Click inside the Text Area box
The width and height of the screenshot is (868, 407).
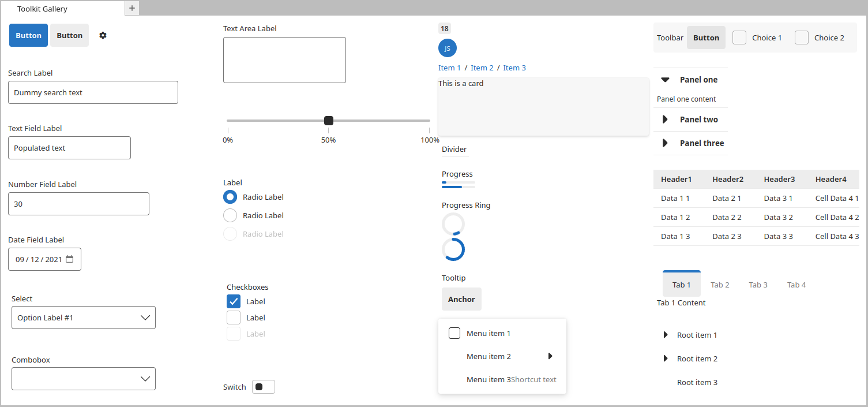pos(284,60)
